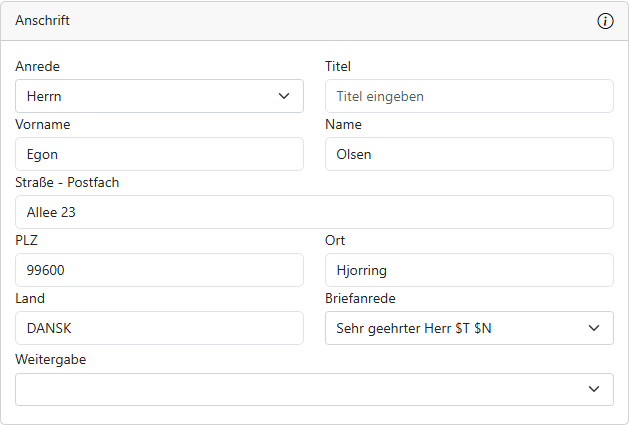Click the chevron arrow in Weitergabe field
Screen dimensions: 629x425
(593, 389)
